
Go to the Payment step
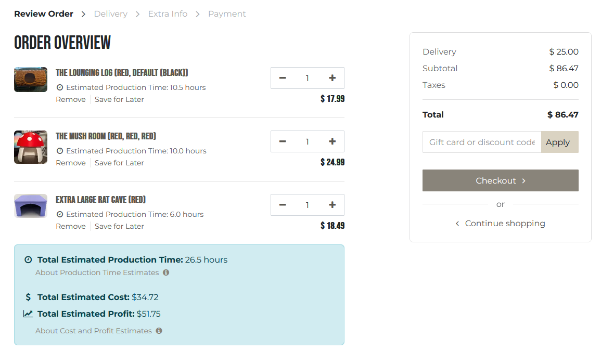pyautogui.click(x=227, y=14)
